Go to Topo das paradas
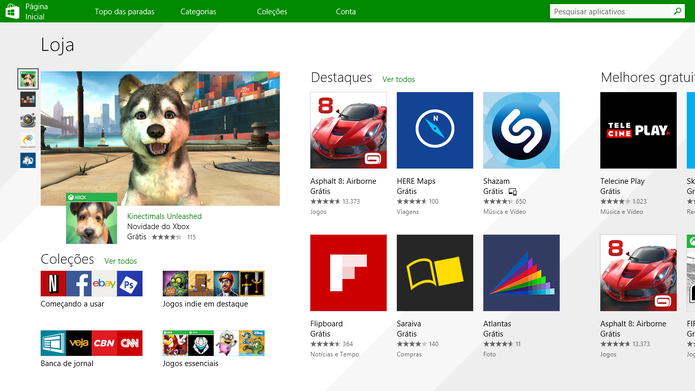This screenshot has height=391, width=695. coord(125,12)
